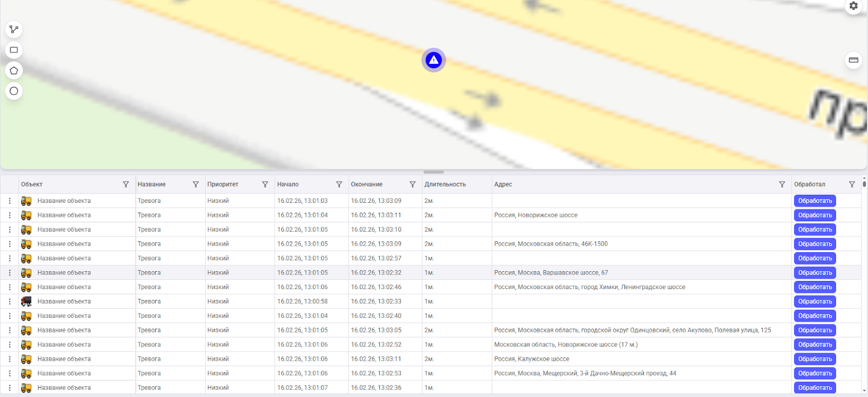Screen dimensions: 868x397
Task: Select the circle drawing tool
Action: pos(14,91)
